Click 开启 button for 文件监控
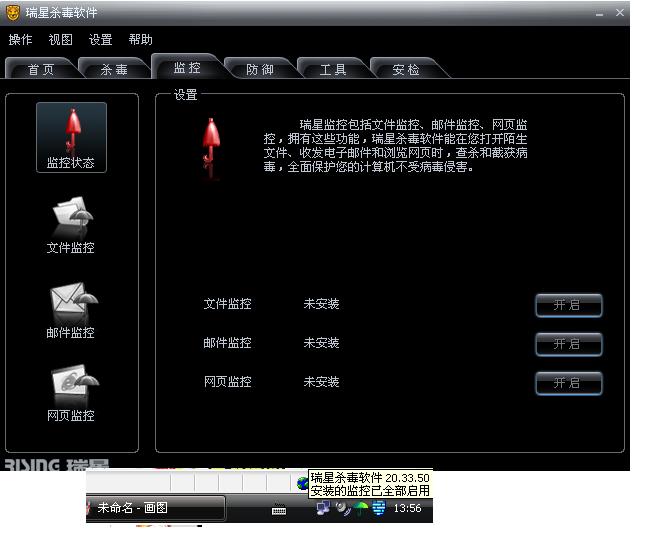This screenshot has height=546, width=663. (569, 305)
